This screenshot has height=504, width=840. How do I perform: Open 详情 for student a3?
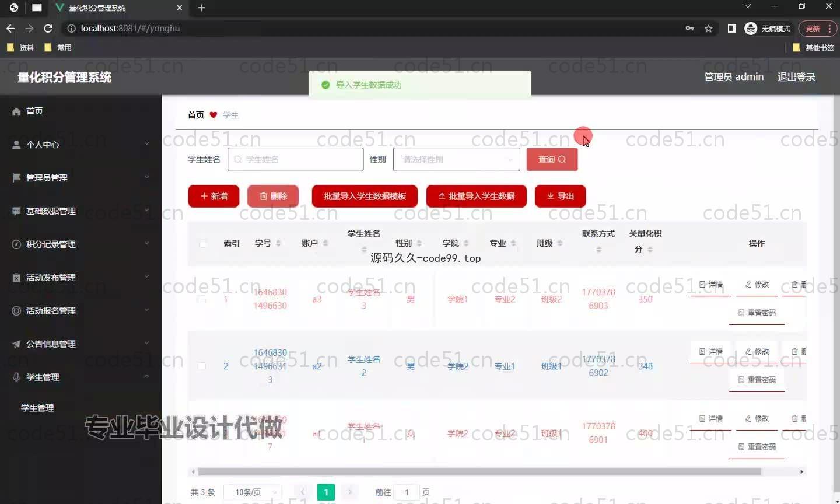[710, 285]
